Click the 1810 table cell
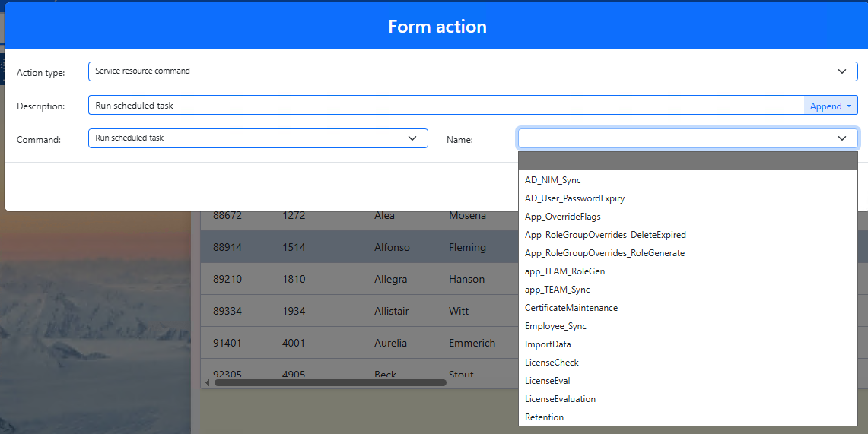 pyautogui.click(x=294, y=279)
